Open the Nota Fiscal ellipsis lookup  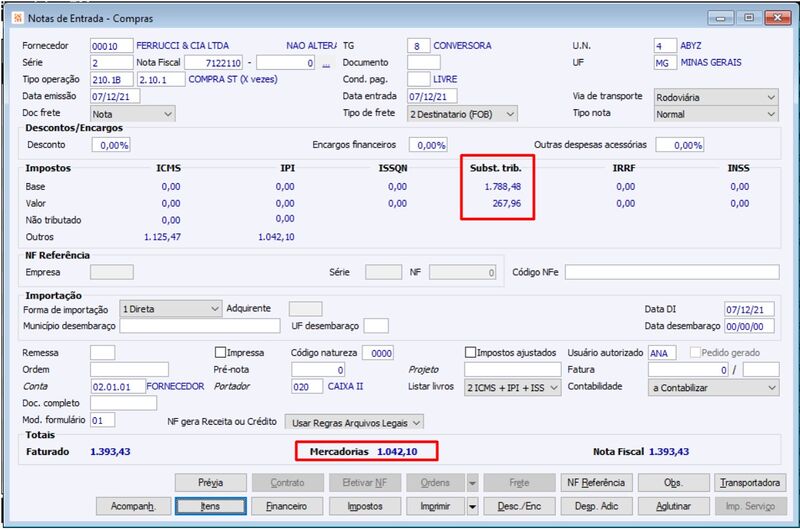[326, 64]
